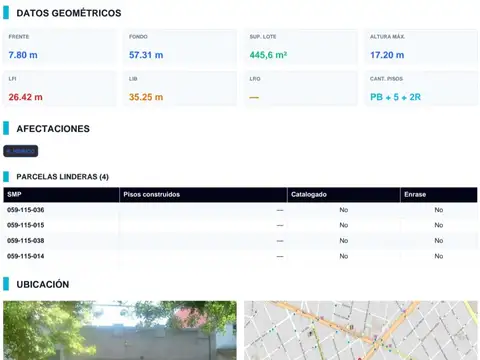Click the Sup. Lote value 445,6 m²
The image size is (480, 360).
268,55
